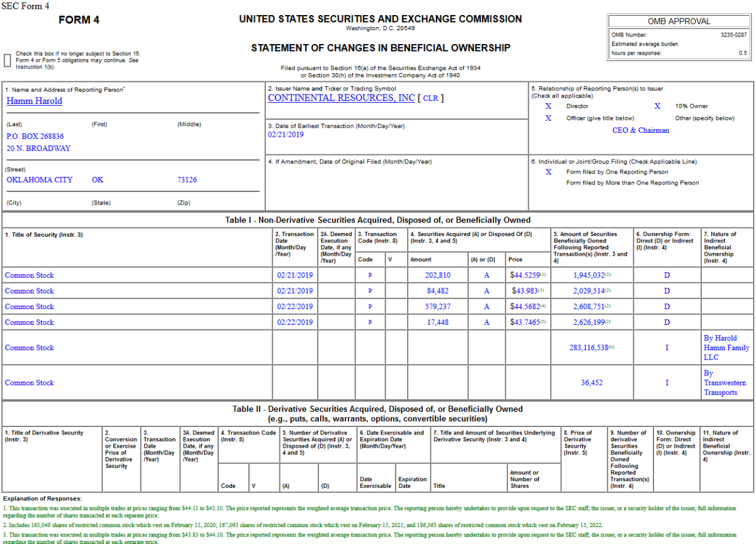Check the no longer subject to Section 16 box
This screenshot has width=756, height=544.
coord(8,60)
